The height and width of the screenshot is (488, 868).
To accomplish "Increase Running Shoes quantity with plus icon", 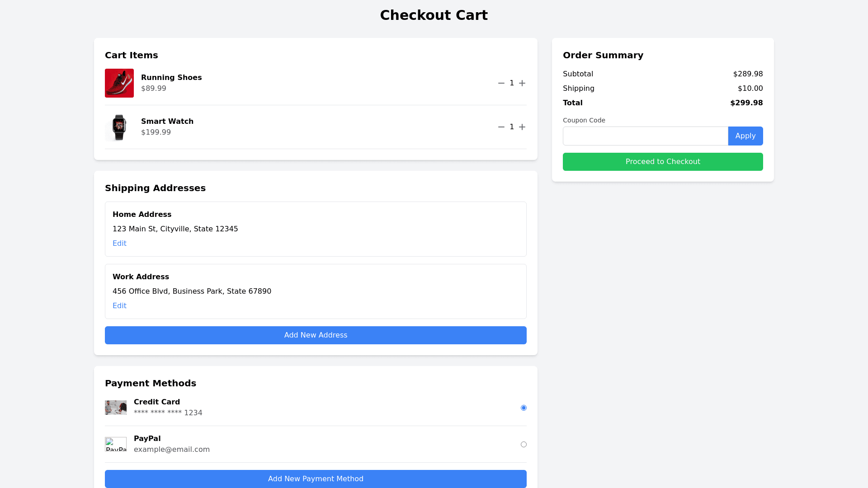I will coord(522,83).
